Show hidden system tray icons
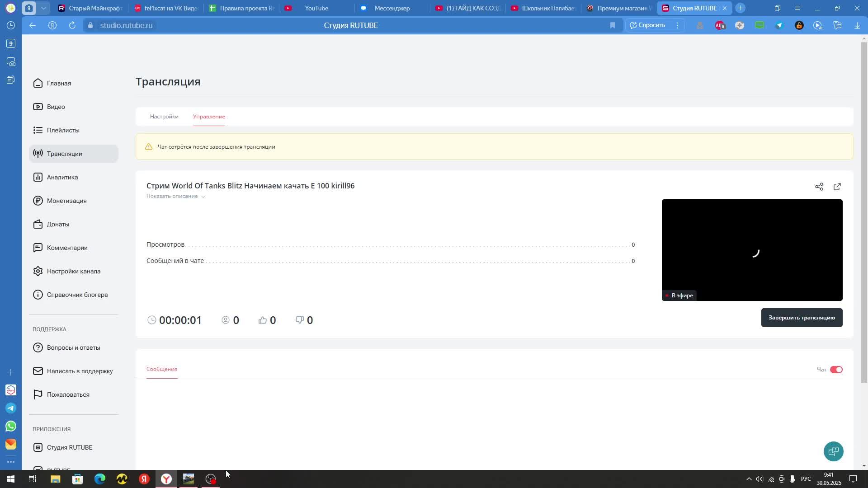Image resolution: width=868 pixels, height=488 pixels. (749, 479)
